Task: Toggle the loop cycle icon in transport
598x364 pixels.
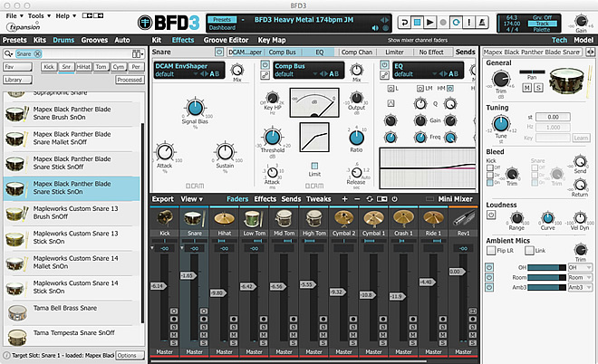Action: coord(456,23)
